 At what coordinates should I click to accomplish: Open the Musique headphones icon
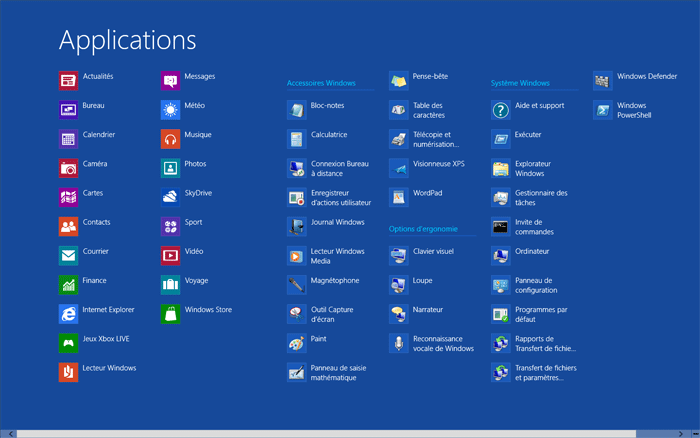pyautogui.click(x=170, y=139)
